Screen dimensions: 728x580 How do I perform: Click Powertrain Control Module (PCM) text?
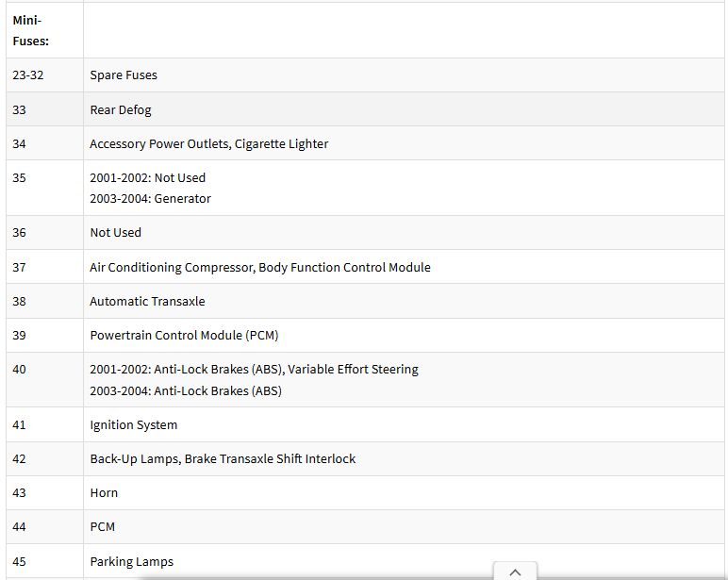[184, 335]
